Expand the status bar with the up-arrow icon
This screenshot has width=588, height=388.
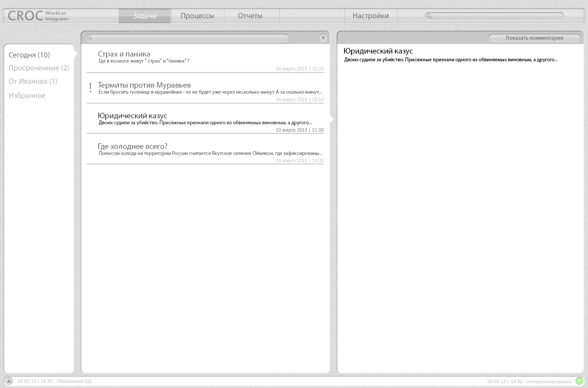tap(9, 381)
